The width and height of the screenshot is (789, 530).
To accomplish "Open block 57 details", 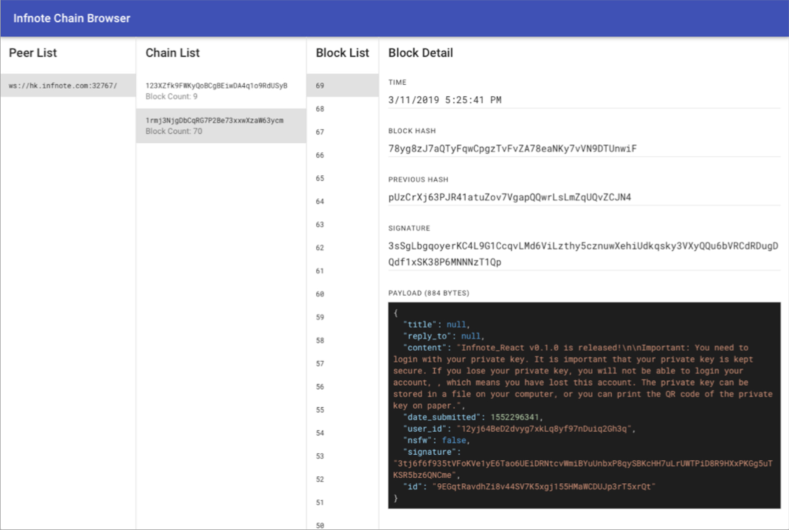I will tap(342, 363).
